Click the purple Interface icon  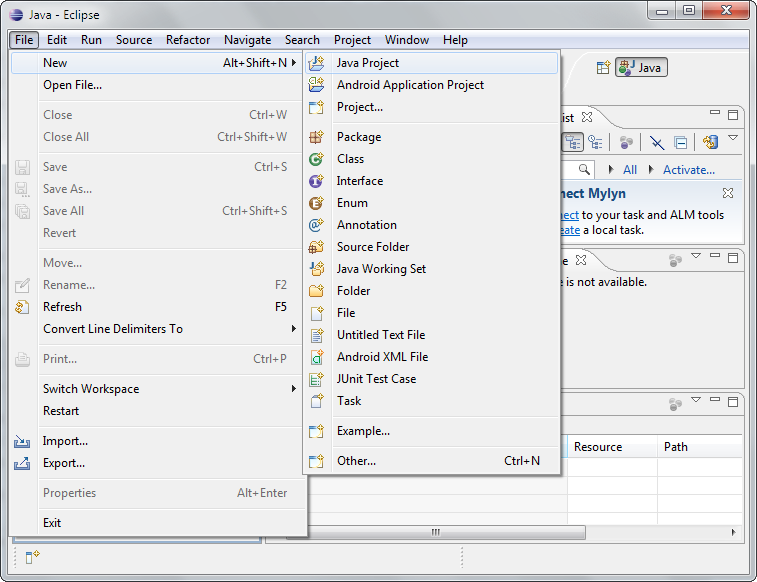[317, 181]
